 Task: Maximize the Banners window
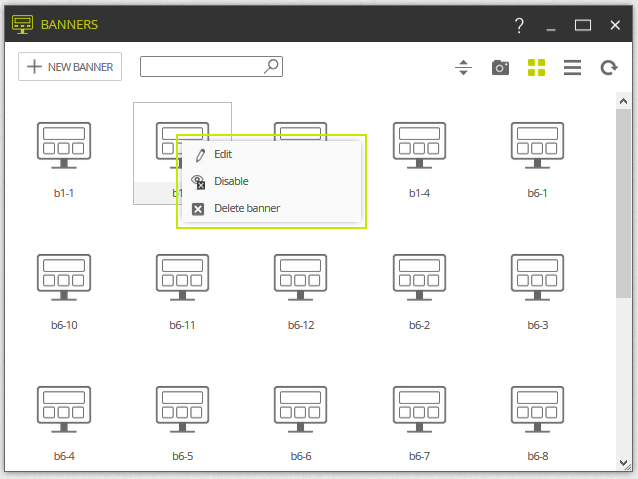(583, 26)
